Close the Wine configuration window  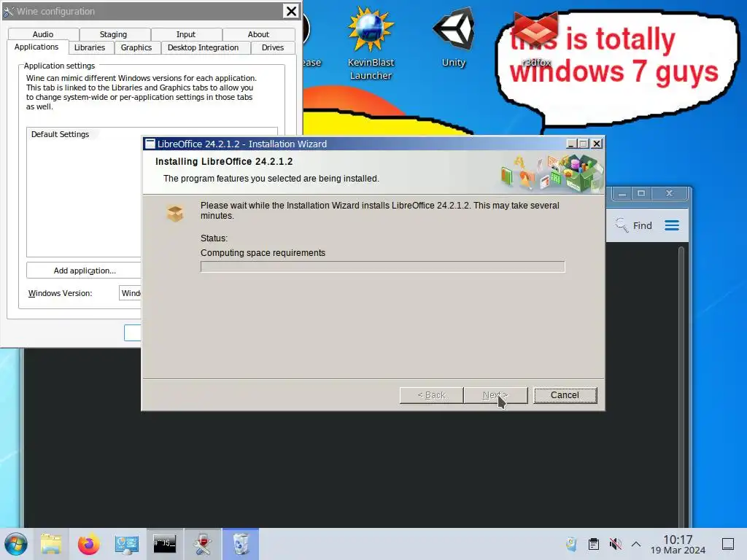pos(291,11)
